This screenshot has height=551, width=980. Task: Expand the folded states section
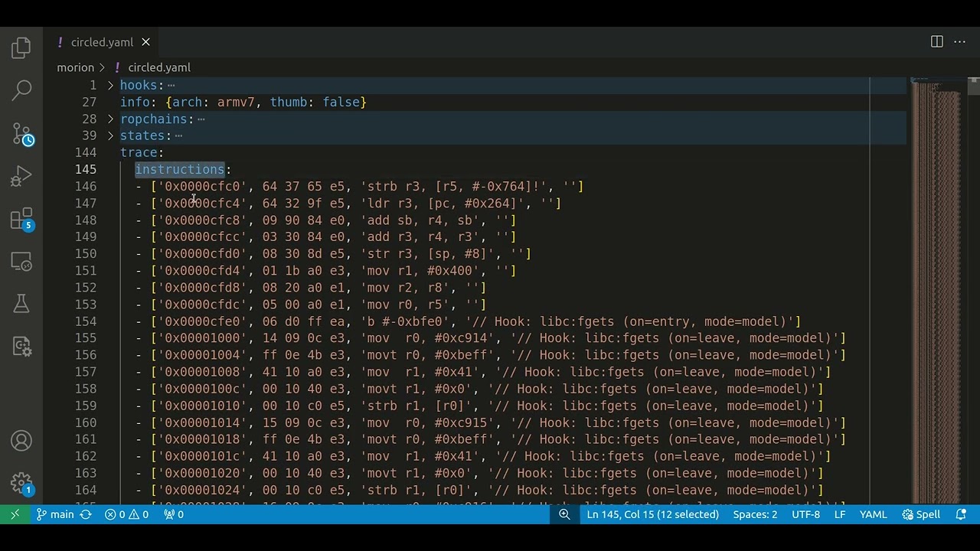(110, 135)
